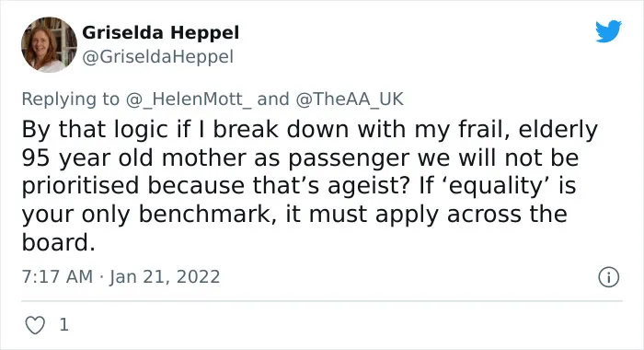The height and width of the screenshot is (350, 644).
Task: Click the Jan 21, 2022 date
Action: (x=165, y=276)
